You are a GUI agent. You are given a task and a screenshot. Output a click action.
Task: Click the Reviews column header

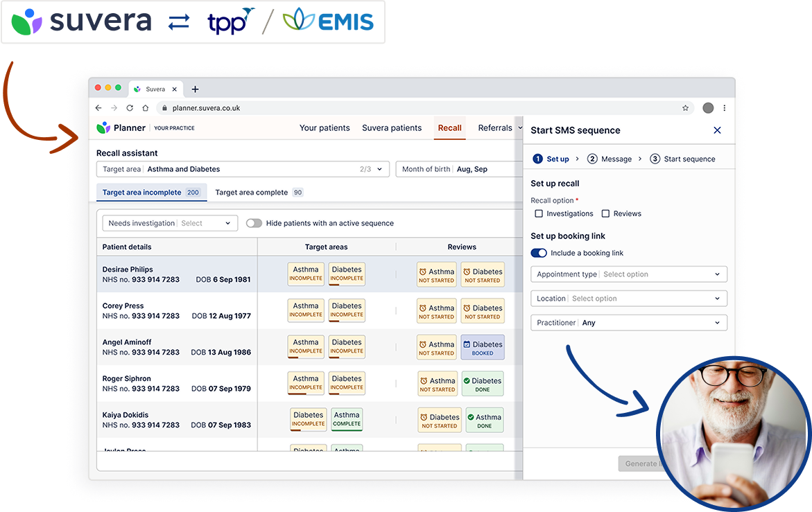(x=462, y=247)
